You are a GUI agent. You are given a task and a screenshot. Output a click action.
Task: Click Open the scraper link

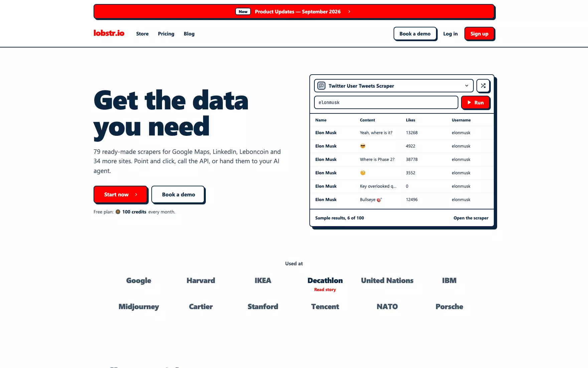tap(471, 218)
